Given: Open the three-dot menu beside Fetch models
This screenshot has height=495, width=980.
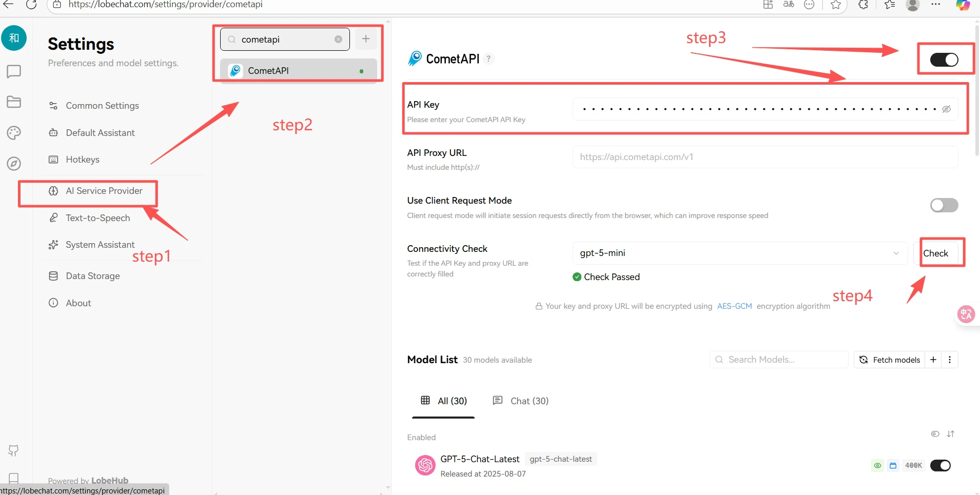Looking at the screenshot, I should [x=951, y=360].
